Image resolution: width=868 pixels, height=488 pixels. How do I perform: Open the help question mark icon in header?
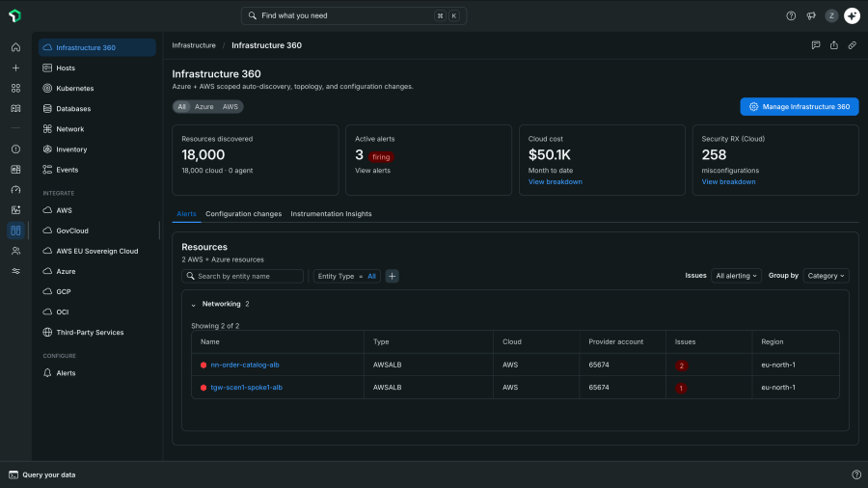[791, 15]
